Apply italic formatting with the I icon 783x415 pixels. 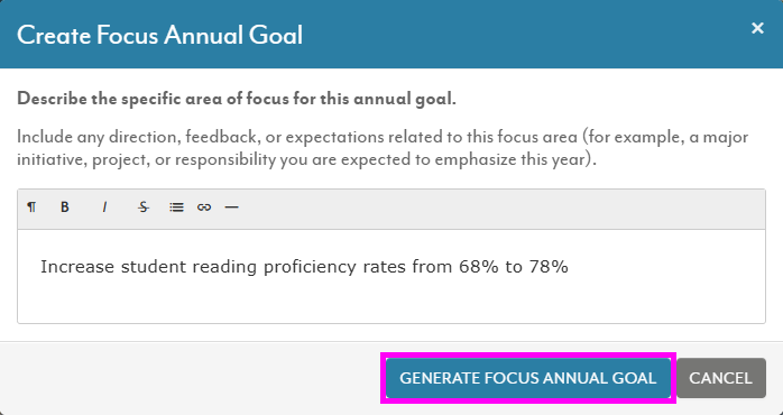[x=104, y=207]
